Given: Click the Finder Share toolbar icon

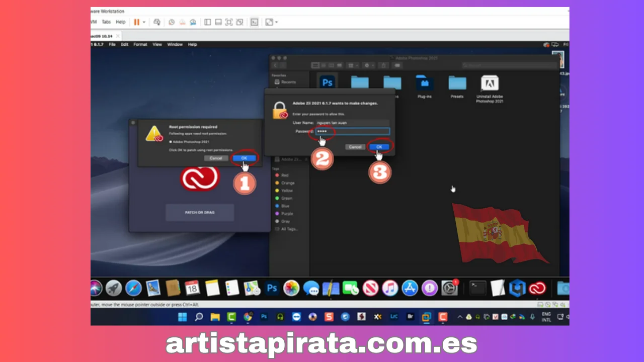Looking at the screenshot, I should (383, 65).
